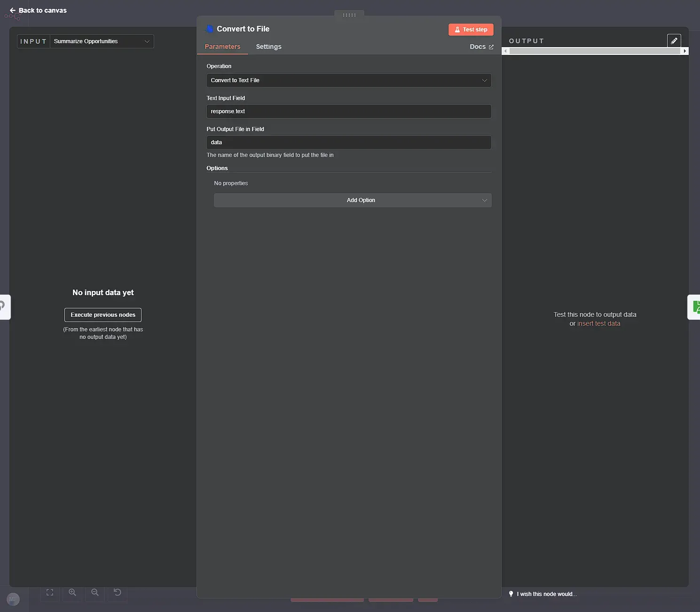Open the input node selector Summarize Opportunities

tap(102, 41)
